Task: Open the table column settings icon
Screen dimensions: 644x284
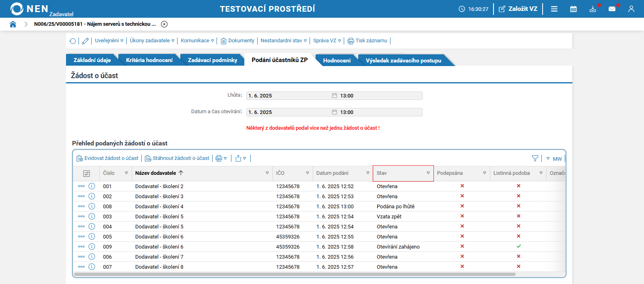Action: pyautogui.click(x=87, y=173)
